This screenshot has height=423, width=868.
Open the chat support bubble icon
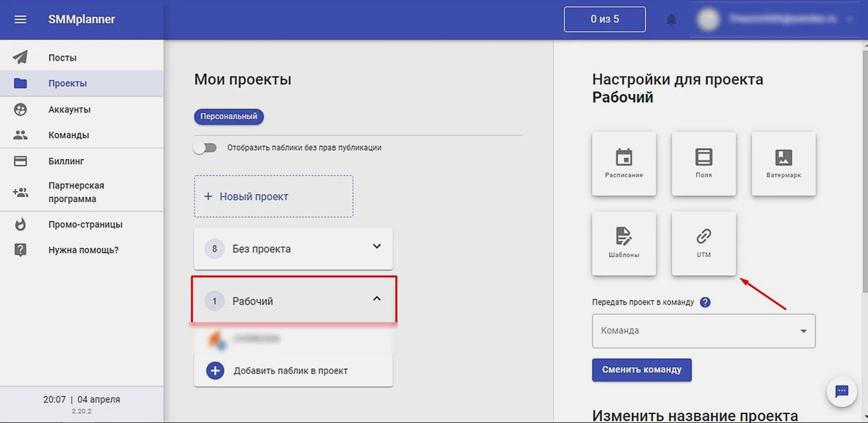click(x=842, y=391)
